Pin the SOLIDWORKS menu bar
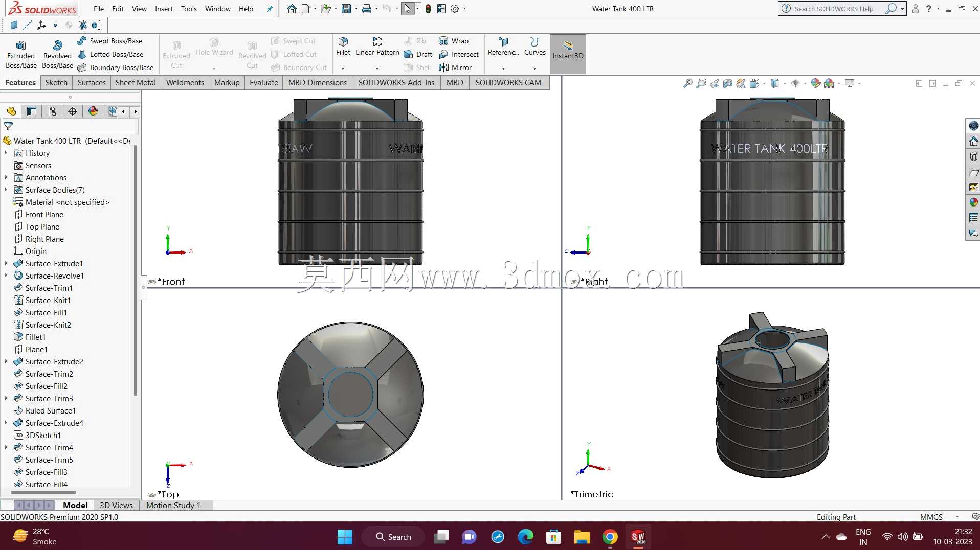Image resolution: width=980 pixels, height=550 pixels. click(270, 9)
